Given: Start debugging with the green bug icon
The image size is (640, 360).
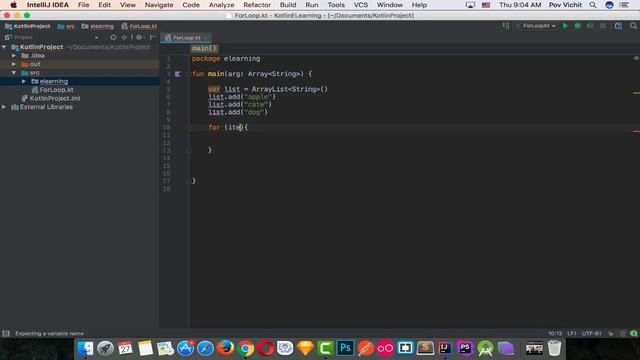Looking at the screenshot, I should tap(578, 26).
